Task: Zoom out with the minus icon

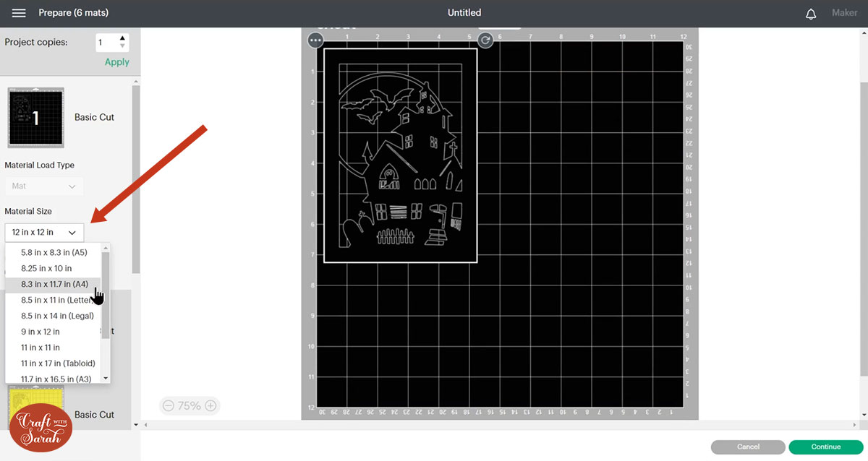Action: coord(169,406)
